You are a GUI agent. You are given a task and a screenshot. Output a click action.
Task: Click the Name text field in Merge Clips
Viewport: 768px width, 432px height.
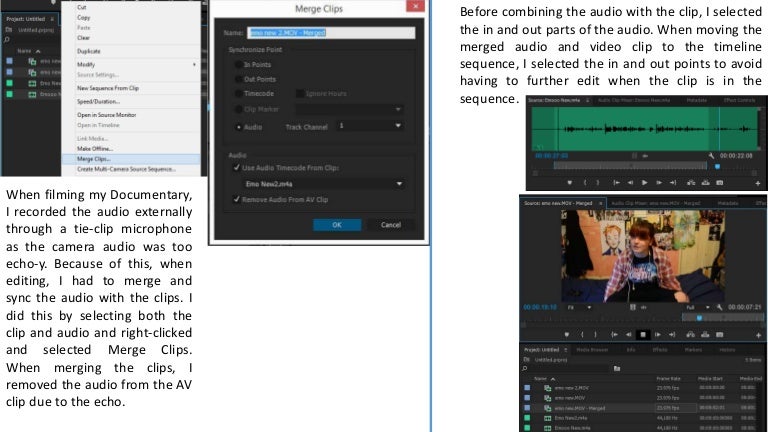pyautogui.click(x=330, y=33)
